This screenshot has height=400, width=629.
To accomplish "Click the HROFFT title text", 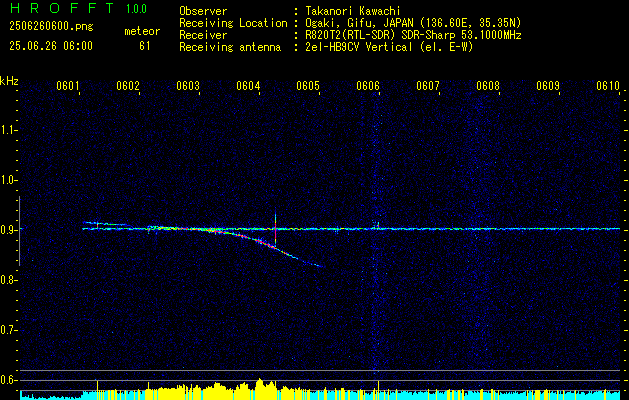I will 62,8.
